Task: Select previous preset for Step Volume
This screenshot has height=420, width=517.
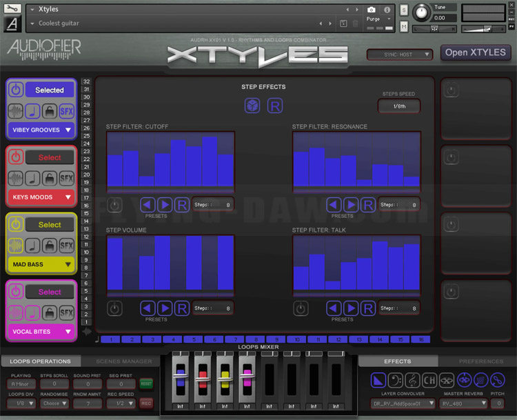Action: (x=148, y=308)
